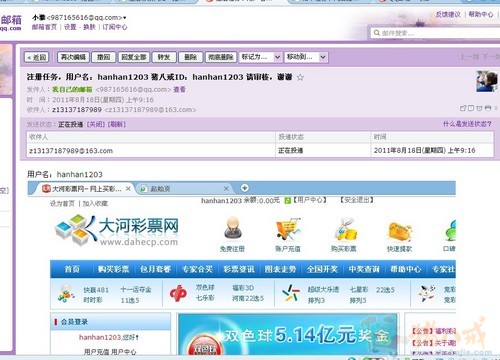Click the red welfare lottery logo icon

pyautogui.click(x=178, y=293)
